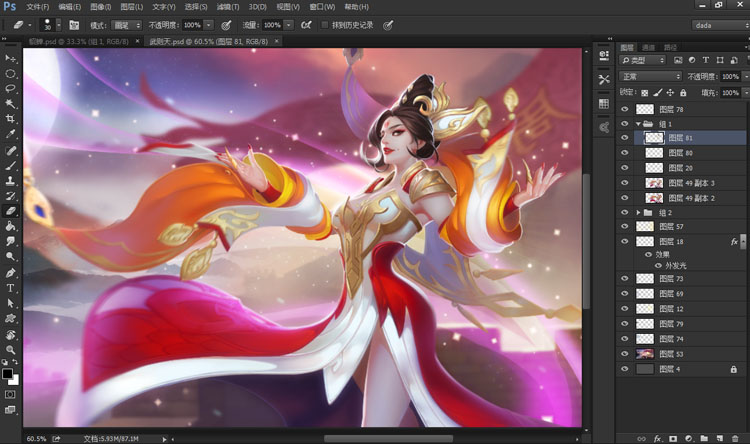Add layer style fx icon
750x444 pixels.
[x=658, y=438]
